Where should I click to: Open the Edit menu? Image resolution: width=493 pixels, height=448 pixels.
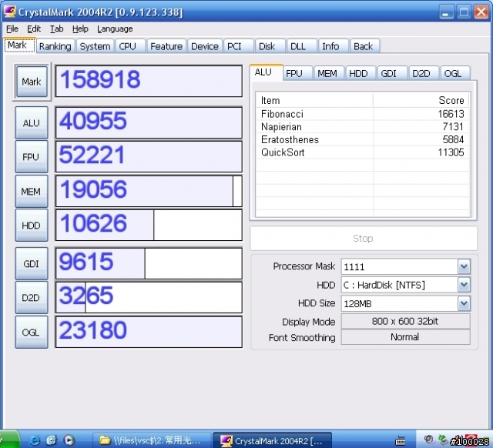[34, 29]
